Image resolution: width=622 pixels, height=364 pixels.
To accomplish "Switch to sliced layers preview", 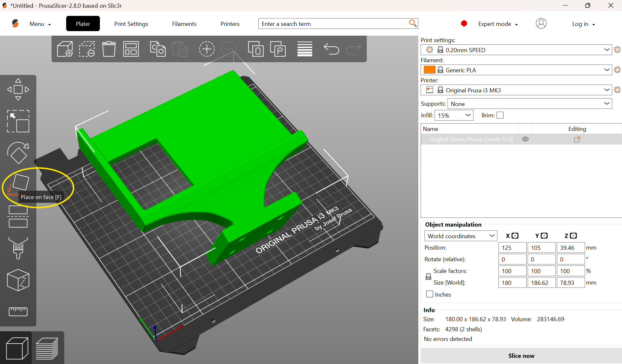I will (x=48, y=348).
